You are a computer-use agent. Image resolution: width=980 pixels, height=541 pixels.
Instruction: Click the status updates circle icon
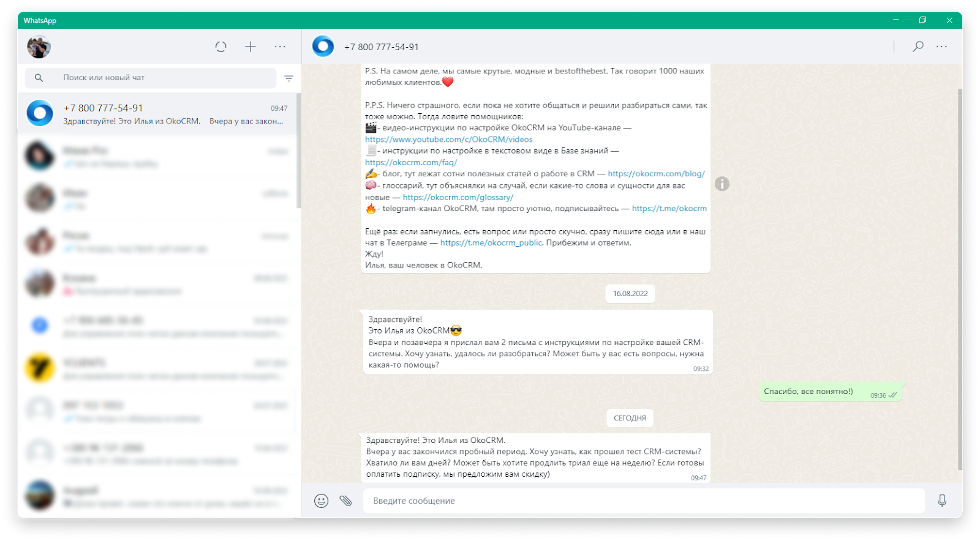tap(221, 47)
